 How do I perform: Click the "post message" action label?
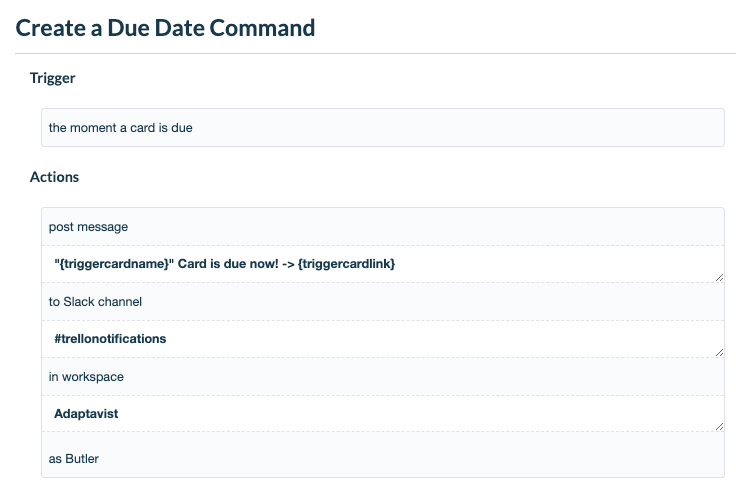[x=88, y=227]
